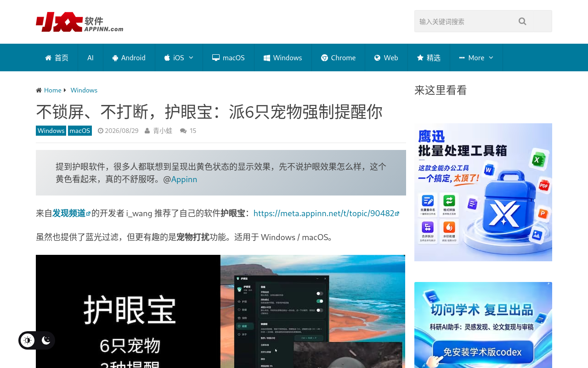Switch to light mode with the sun toggle

tap(28, 340)
